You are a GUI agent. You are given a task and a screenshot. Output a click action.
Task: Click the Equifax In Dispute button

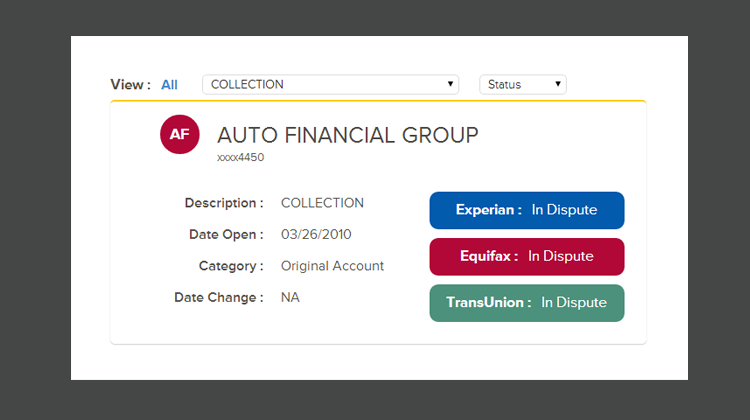(526, 256)
